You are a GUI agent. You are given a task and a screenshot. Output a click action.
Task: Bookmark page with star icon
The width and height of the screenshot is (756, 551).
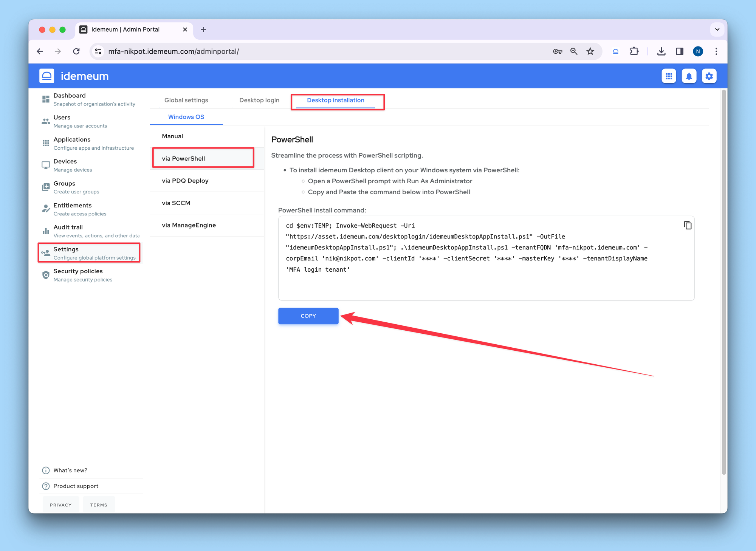point(590,51)
